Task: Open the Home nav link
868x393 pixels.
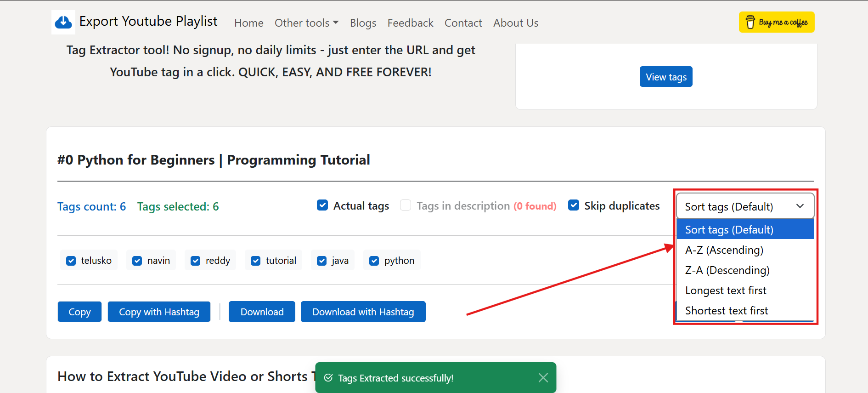Action: pos(249,23)
